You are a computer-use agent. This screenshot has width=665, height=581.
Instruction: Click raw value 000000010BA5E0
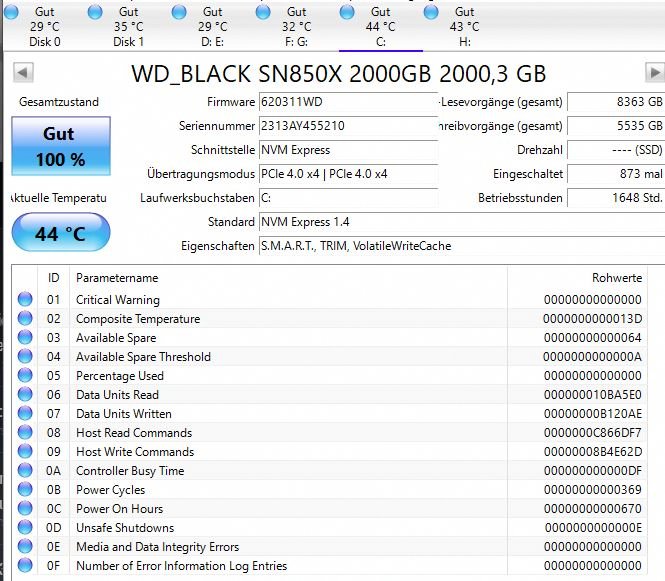tap(592, 395)
